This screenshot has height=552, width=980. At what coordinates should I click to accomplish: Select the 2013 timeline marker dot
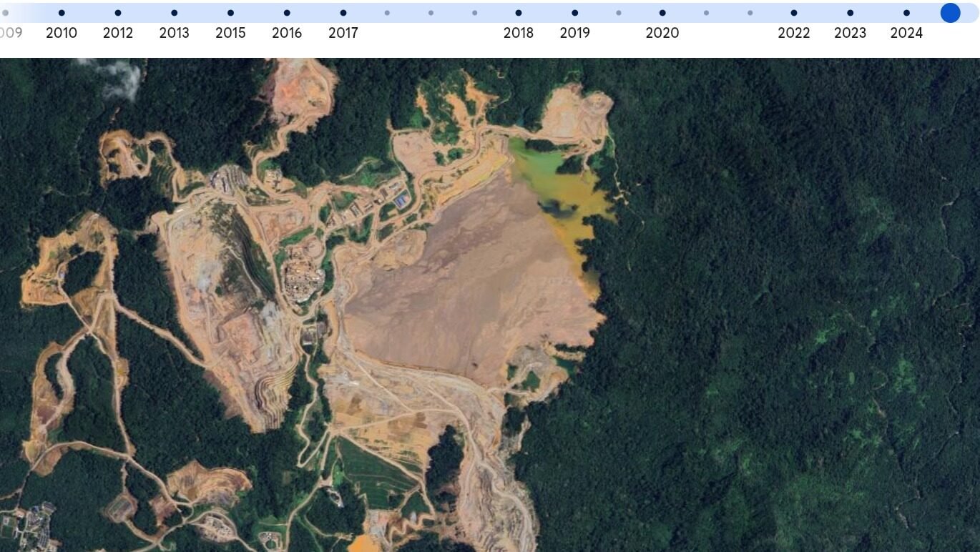pos(173,11)
